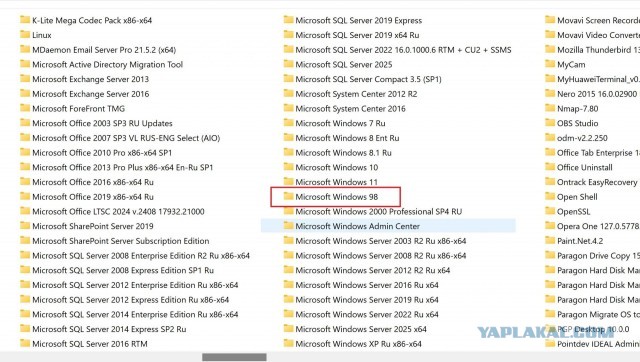The image size is (640, 362).
Task: Select SQL Server 2008 Express Edition SP1 name
Action: [x=123, y=270]
